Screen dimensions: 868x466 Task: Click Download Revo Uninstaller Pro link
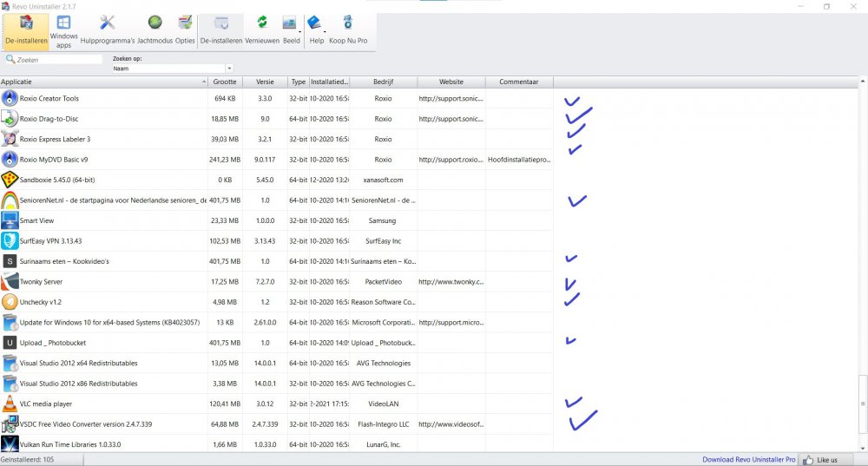click(747, 459)
